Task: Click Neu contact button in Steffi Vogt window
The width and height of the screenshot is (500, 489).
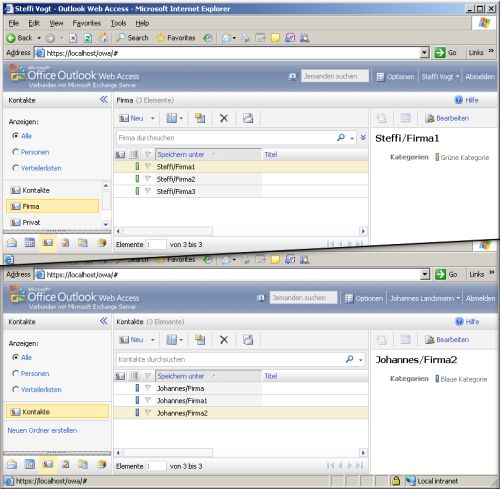Action: pyautogui.click(x=131, y=118)
